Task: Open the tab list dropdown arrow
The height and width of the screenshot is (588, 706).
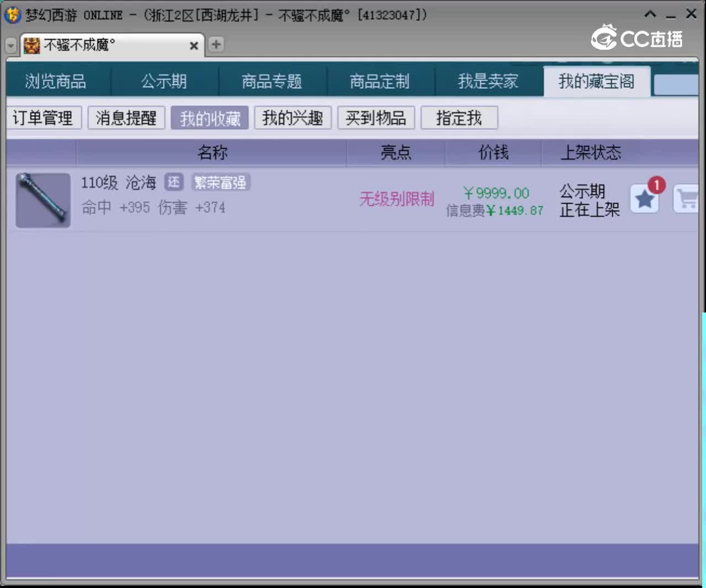Action: pos(11,46)
